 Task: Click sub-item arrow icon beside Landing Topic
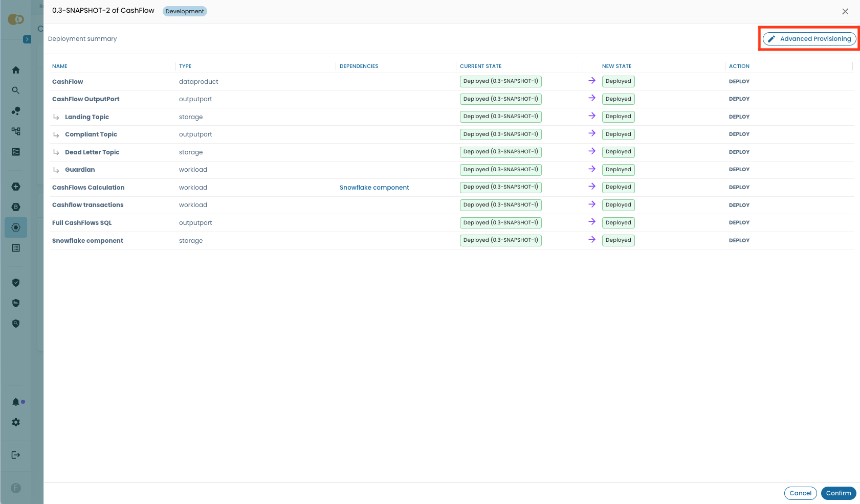click(x=56, y=117)
